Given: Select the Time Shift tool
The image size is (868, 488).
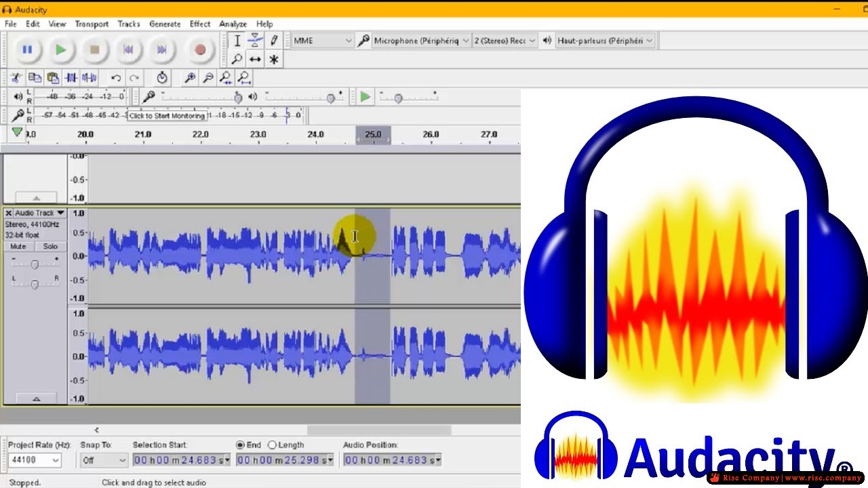Looking at the screenshot, I should tap(255, 60).
